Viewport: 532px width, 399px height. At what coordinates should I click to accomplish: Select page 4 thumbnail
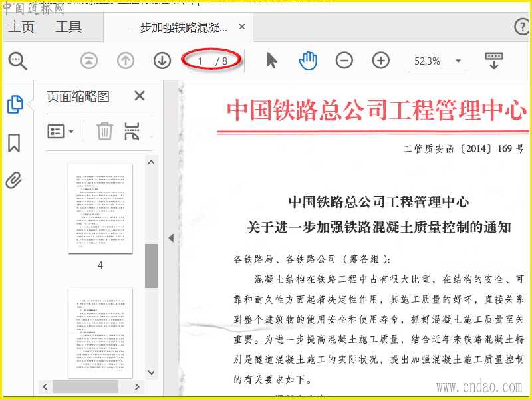[100, 208]
